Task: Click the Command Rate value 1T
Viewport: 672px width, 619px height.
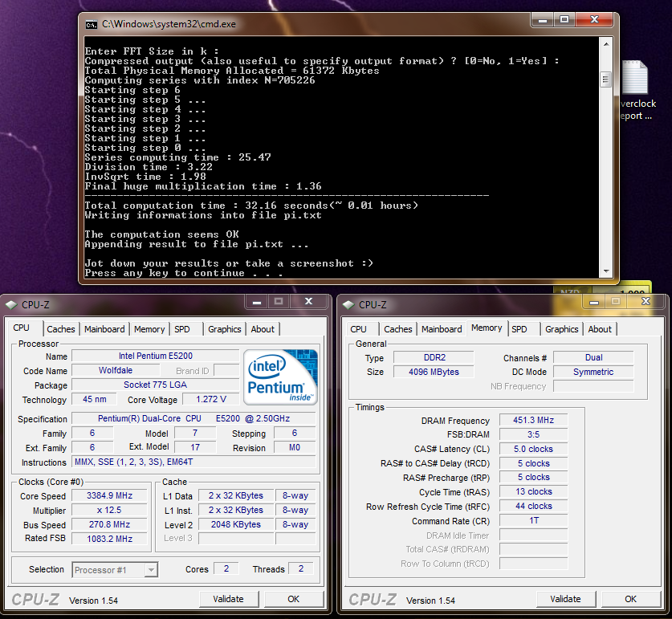Action: (x=534, y=520)
